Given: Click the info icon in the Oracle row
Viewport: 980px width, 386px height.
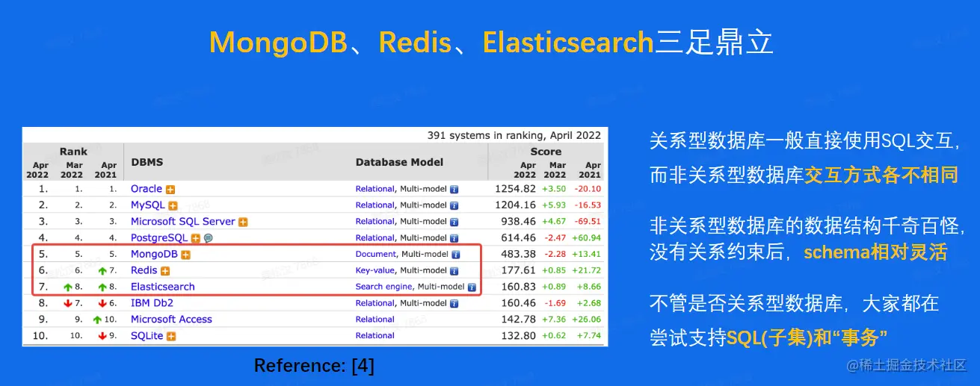Looking at the screenshot, I should 454,190.
